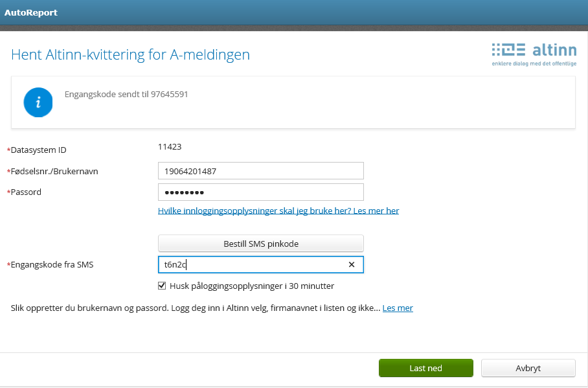Click the Engangskode fra SMS label
This screenshot has height=388, width=588.
pyautogui.click(x=52, y=265)
